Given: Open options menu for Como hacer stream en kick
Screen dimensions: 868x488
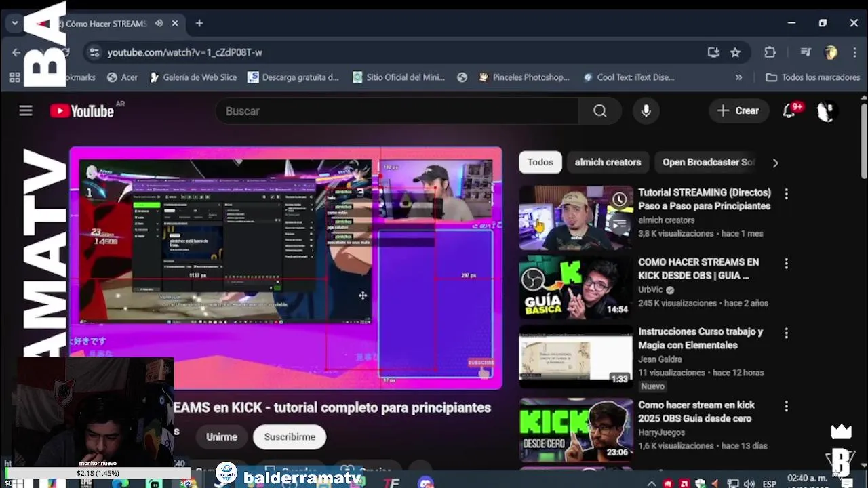Looking at the screenshot, I should [786, 406].
